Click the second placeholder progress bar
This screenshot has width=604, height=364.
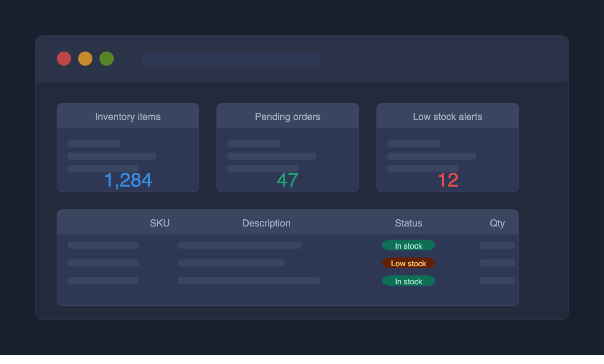[112, 156]
